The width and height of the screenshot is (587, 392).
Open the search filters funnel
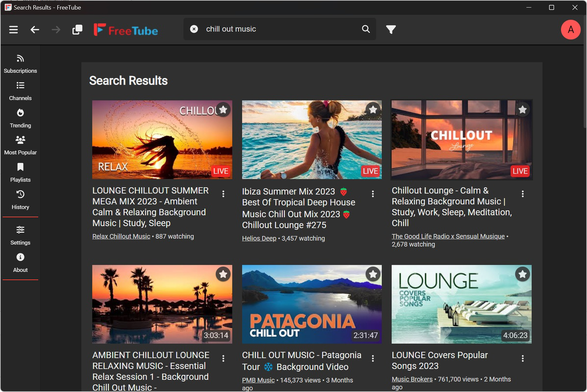(391, 29)
